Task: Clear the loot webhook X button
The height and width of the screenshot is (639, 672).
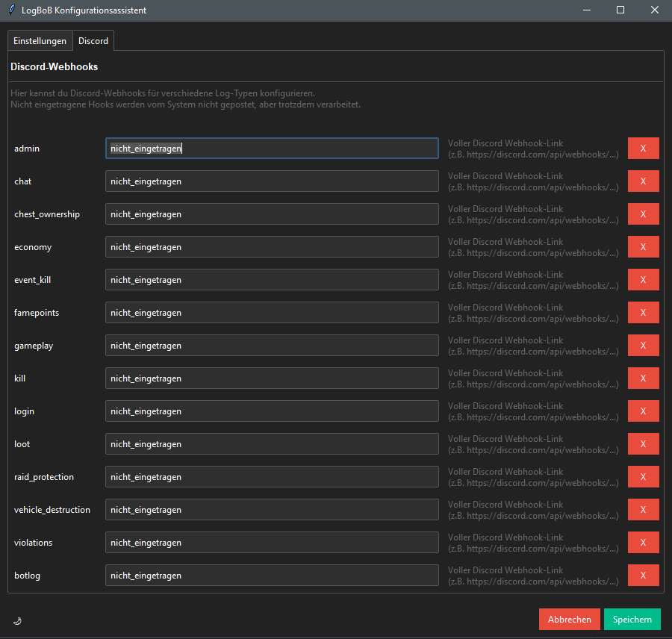Action: (644, 444)
